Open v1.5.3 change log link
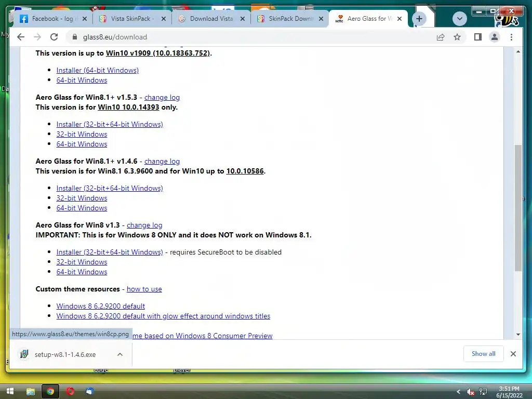 [x=162, y=97]
